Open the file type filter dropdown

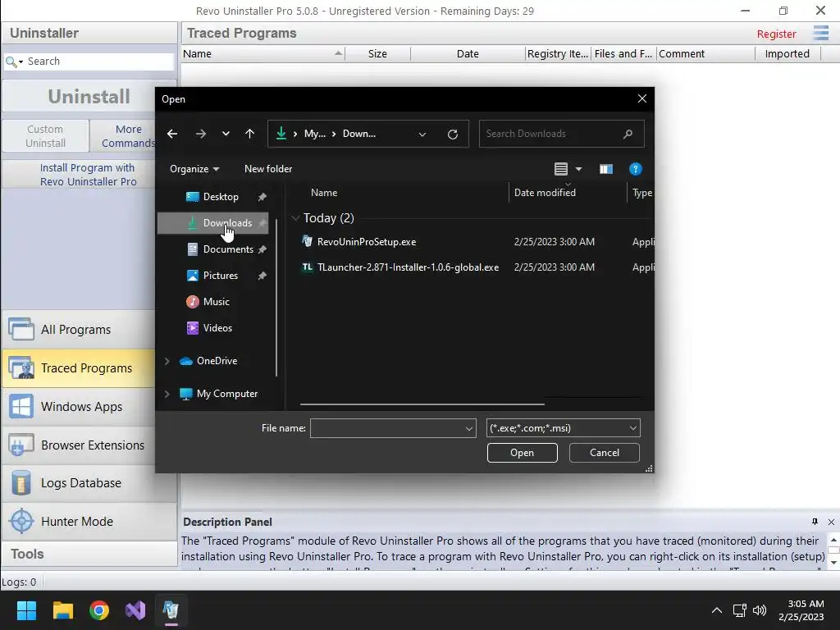point(563,428)
